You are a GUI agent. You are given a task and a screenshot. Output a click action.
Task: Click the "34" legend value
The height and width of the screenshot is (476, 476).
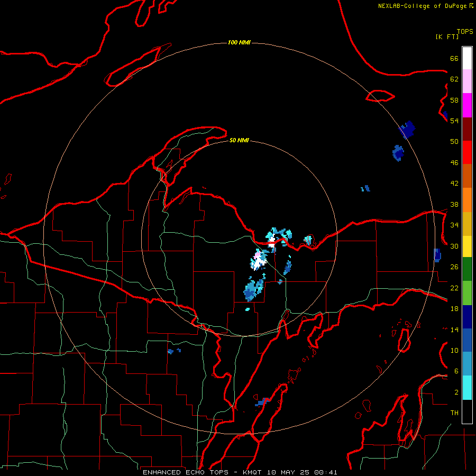(454, 225)
